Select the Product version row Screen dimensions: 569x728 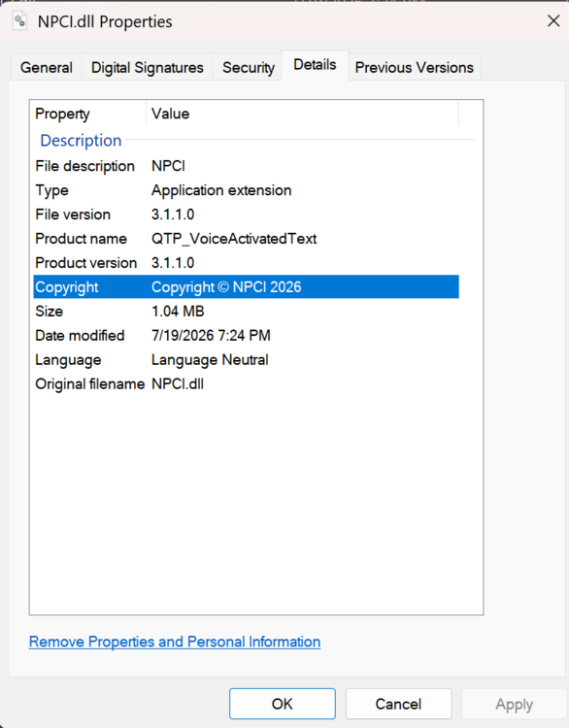pos(247,263)
